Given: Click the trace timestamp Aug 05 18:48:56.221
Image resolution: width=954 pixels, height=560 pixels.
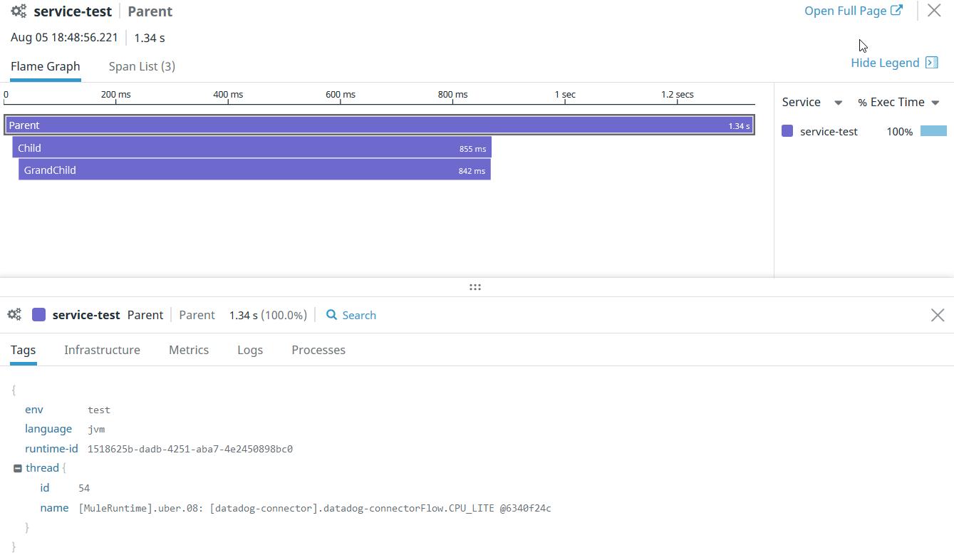Looking at the screenshot, I should [64, 38].
